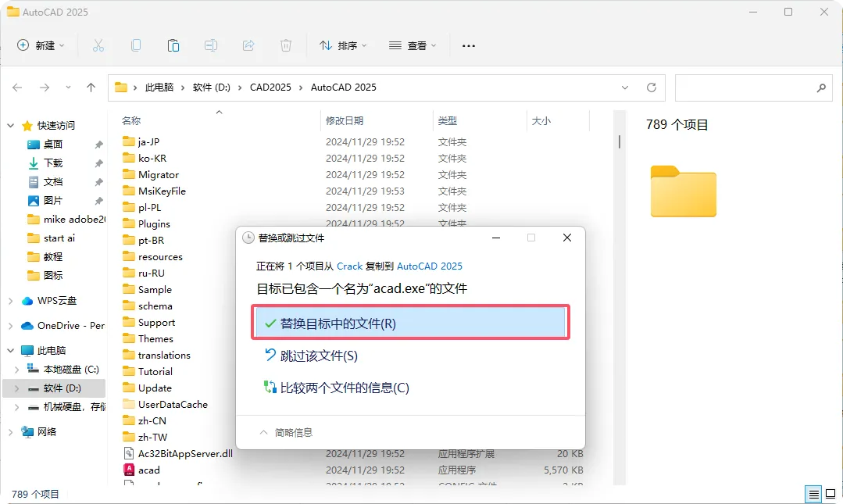Click the Cut scissors icon in toolbar
Image resolution: width=843 pixels, height=504 pixels.
click(x=98, y=46)
